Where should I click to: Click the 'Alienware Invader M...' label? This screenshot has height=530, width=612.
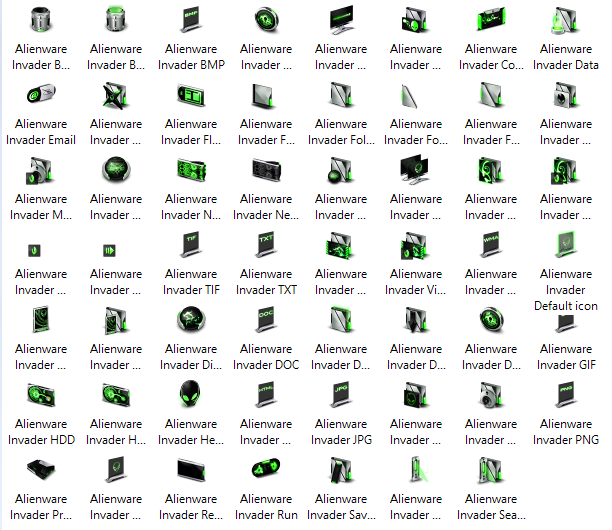tap(41, 207)
